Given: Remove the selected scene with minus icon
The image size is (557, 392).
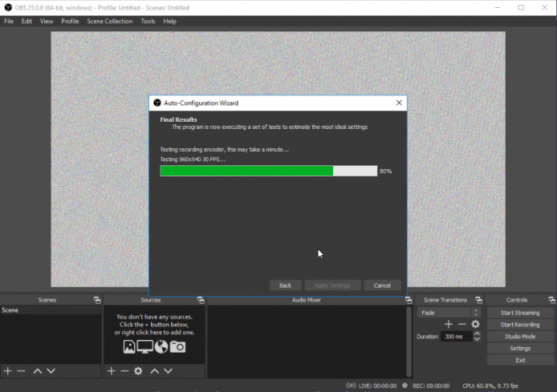Looking at the screenshot, I should point(22,371).
